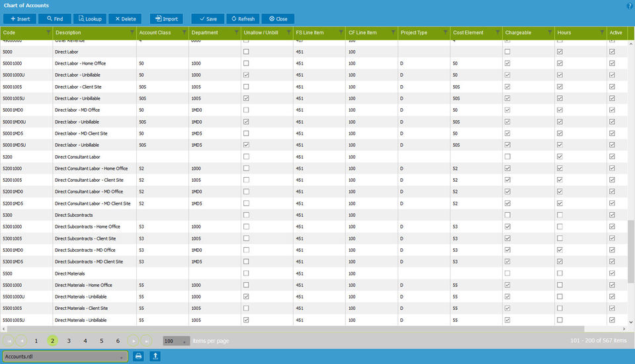
Task: Toggle Hours for code 53001000
Action: 560,227
